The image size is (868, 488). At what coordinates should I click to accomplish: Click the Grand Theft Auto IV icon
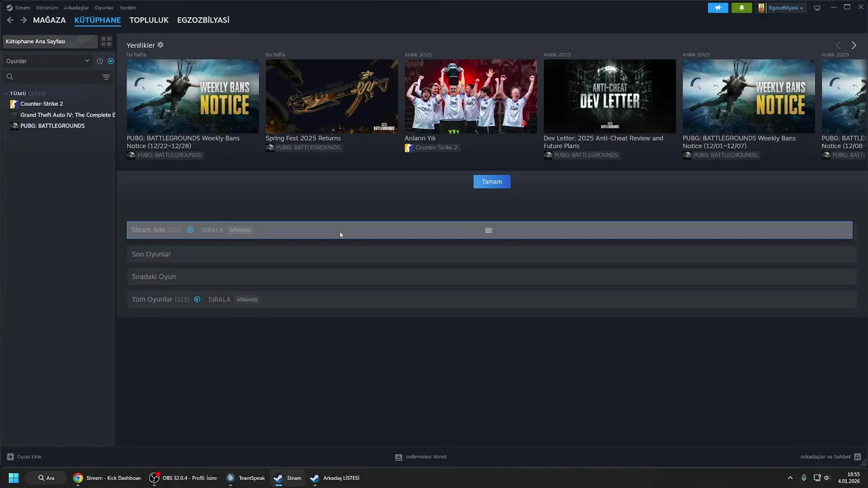click(x=14, y=115)
